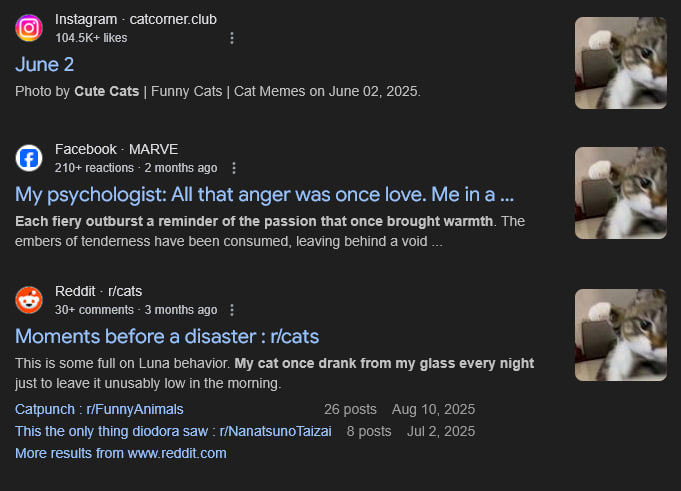Open 'Moments before a disaster : r/cats' link

pyautogui.click(x=167, y=336)
